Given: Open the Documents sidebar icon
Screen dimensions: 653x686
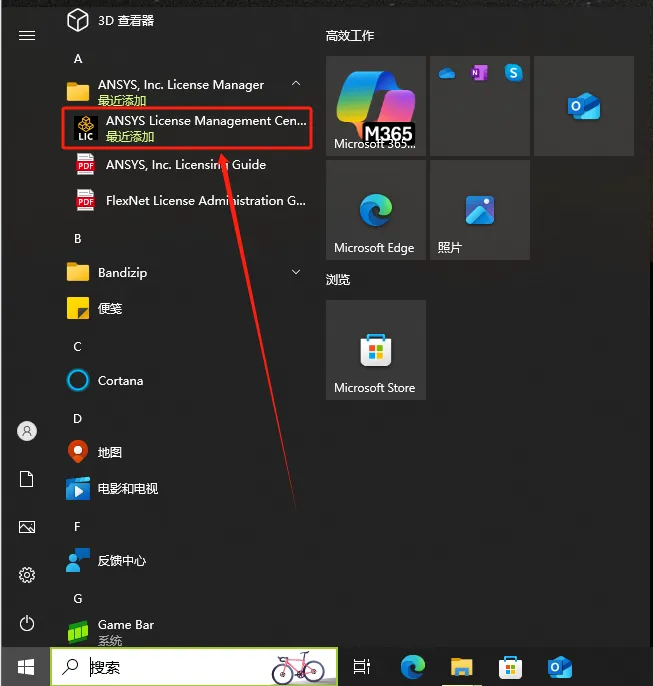Looking at the screenshot, I should [27, 479].
